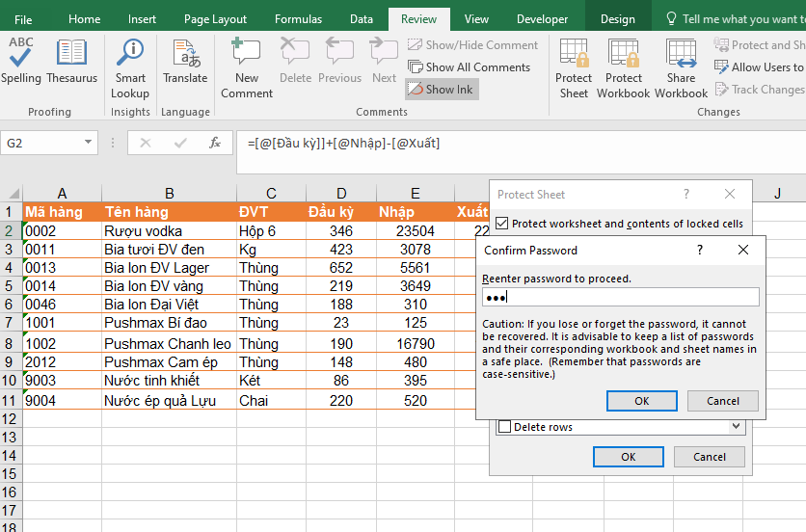Image resolution: width=806 pixels, height=532 pixels.
Task: Open Protect Workbook option
Action: pos(623,67)
